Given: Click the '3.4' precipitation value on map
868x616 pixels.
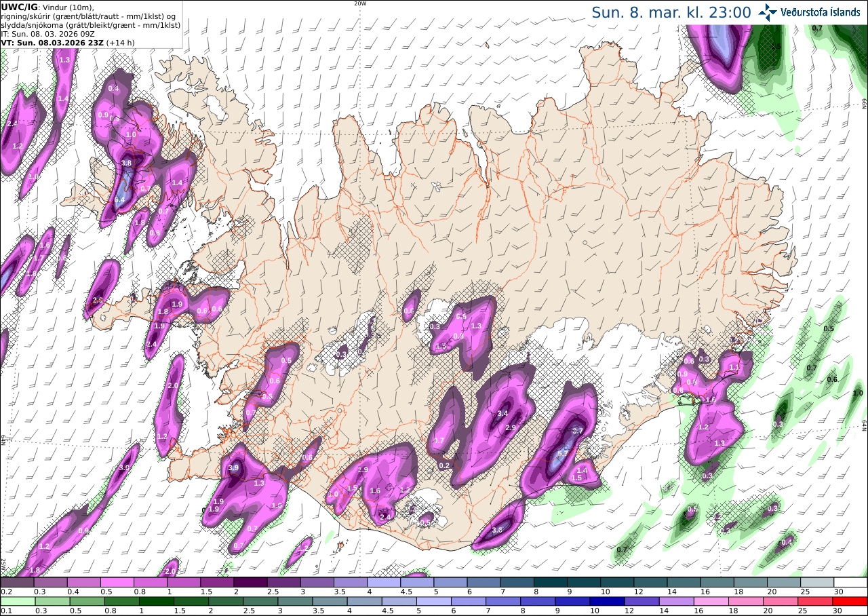Looking at the screenshot, I should coord(502,413).
